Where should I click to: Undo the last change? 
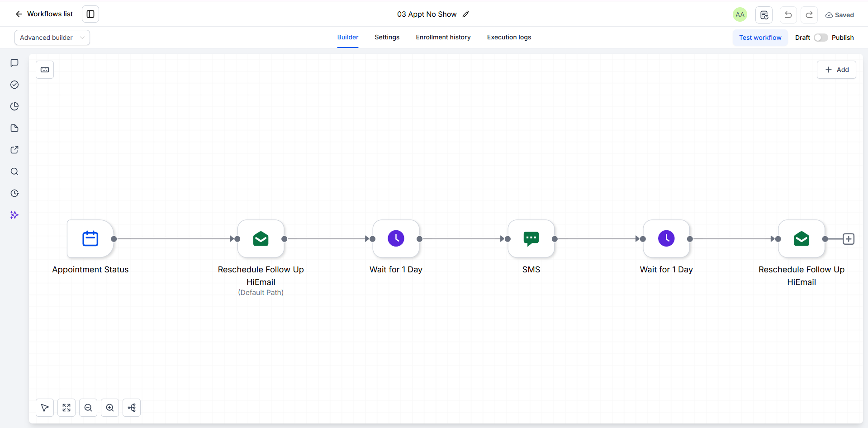(x=788, y=14)
